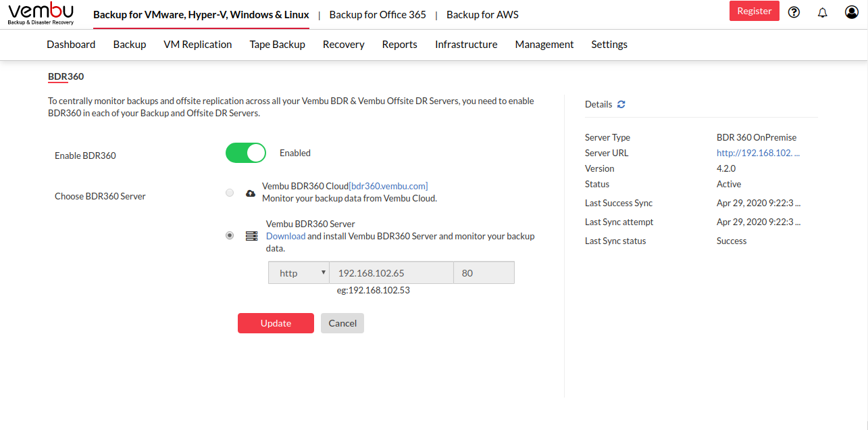Click the Status value Active
The height and width of the screenshot is (430, 868).
point(729,184)
